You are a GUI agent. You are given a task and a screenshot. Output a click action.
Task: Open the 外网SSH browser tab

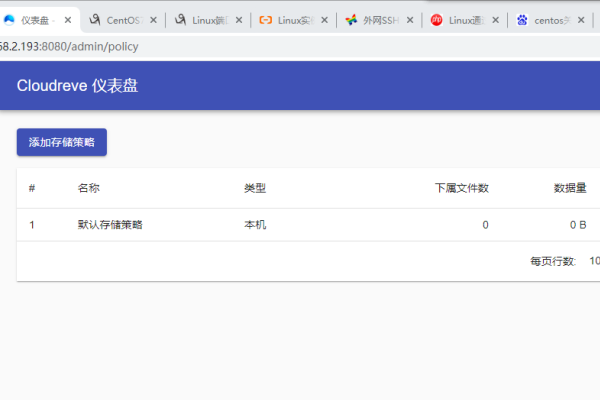pos(380,20)
